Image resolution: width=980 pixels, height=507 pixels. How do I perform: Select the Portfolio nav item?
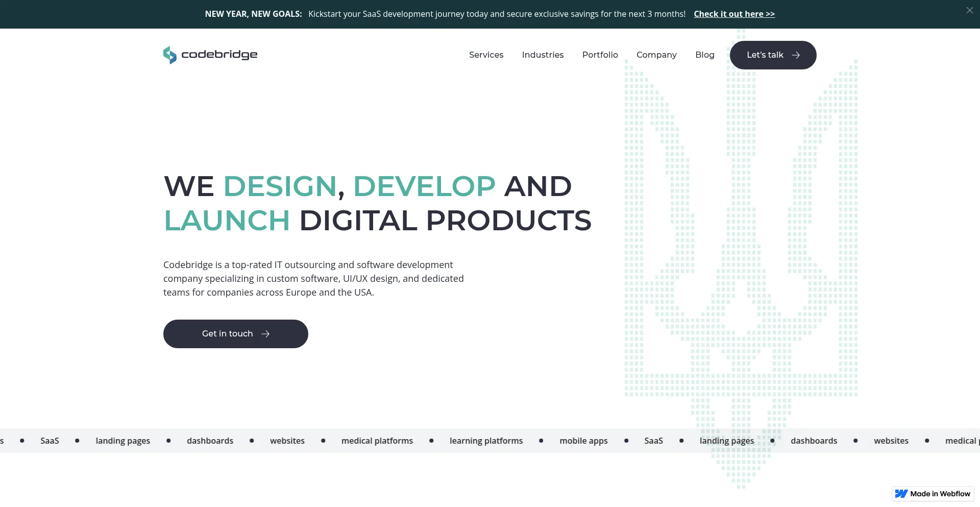coord(600,55)
